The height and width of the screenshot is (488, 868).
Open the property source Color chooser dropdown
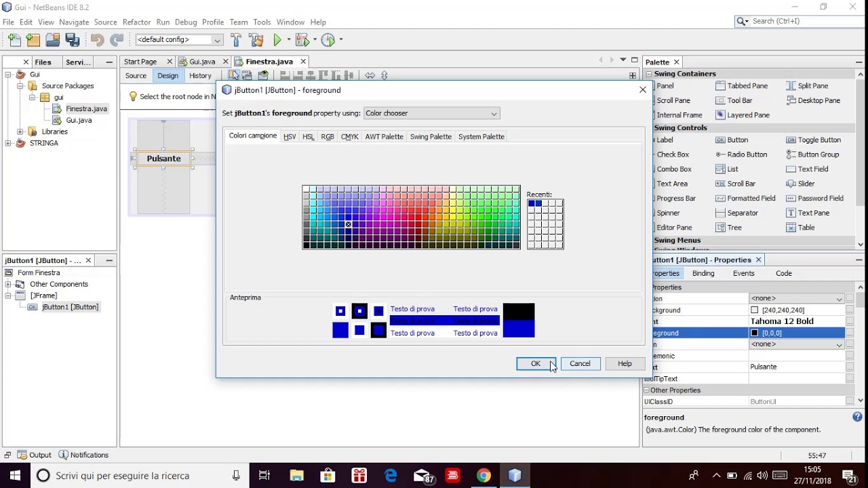[431, 113]
